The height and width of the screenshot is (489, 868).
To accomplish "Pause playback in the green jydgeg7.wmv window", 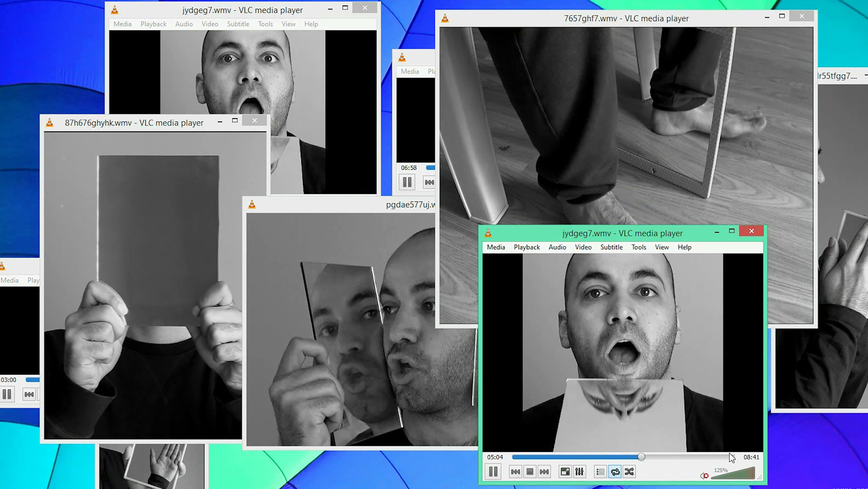I will [x=493, y=471].
